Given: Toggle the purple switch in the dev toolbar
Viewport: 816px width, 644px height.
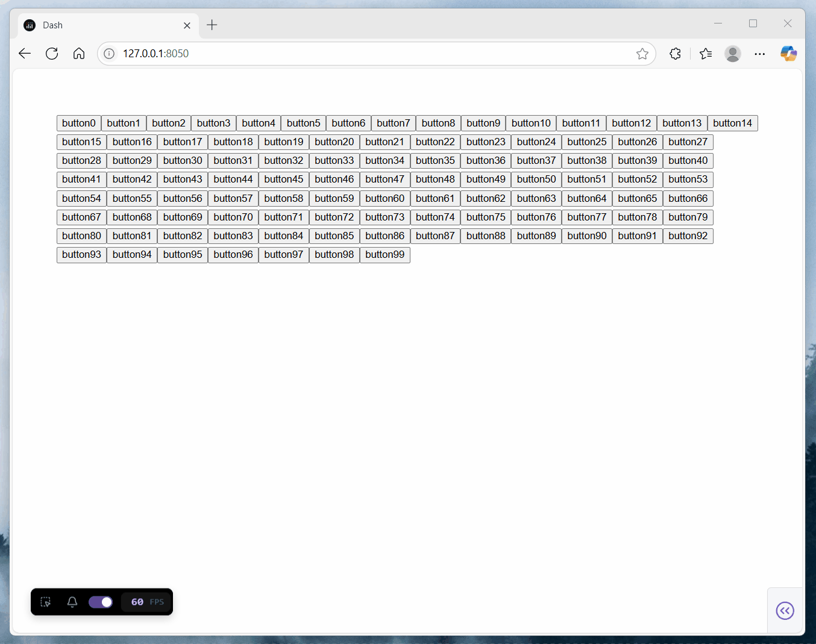Looking at the screenshot, I should 101,602.
